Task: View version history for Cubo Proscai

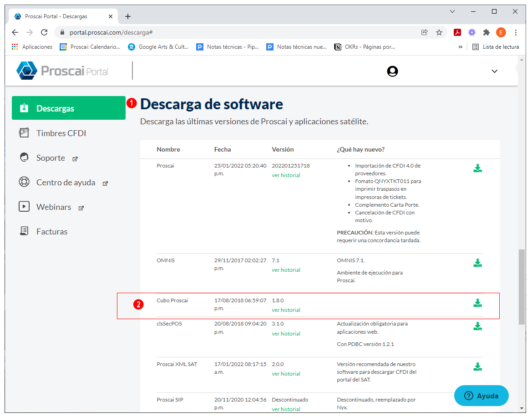Action: (x=286, y=310)
